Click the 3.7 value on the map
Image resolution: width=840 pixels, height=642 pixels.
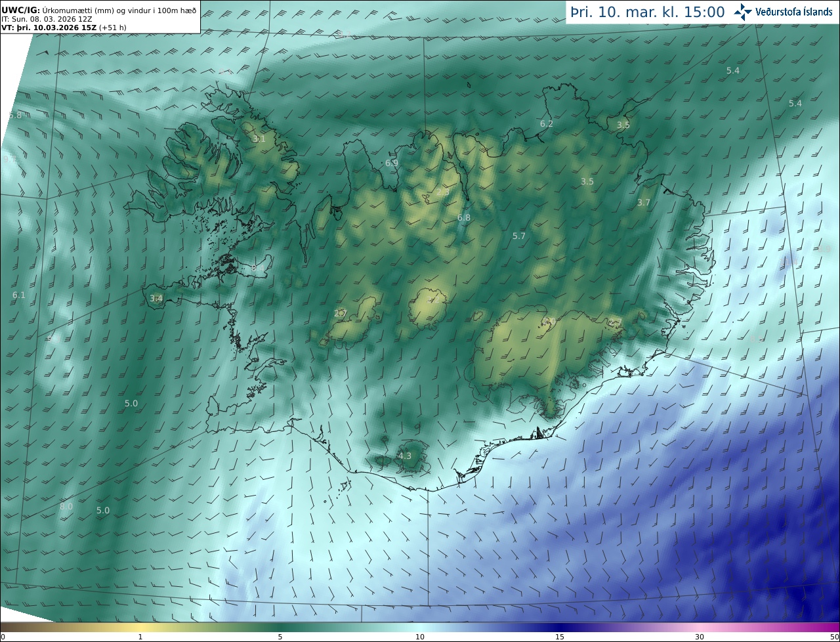coord(644,203)
